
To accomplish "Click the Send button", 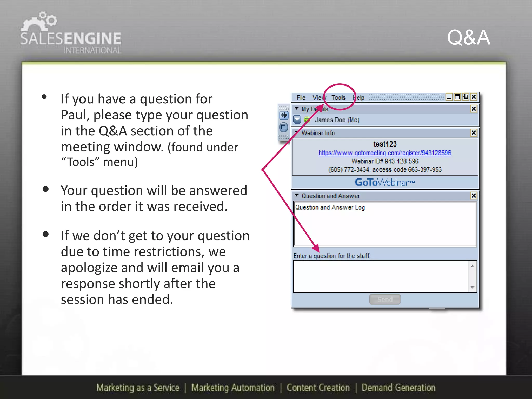I will click(x=385, y=300).
